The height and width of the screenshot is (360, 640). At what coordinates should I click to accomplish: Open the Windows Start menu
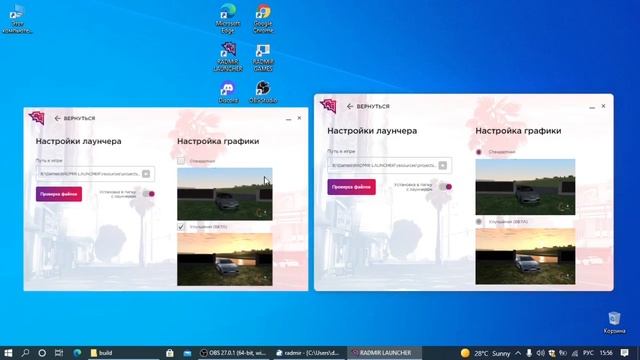tap(8, 353)
